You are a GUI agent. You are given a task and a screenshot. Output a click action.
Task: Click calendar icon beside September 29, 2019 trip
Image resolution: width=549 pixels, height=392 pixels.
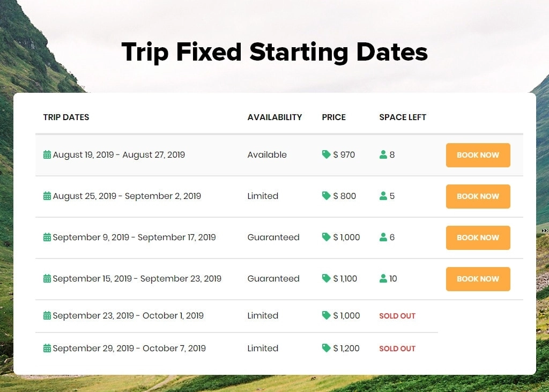click(47, 349)
